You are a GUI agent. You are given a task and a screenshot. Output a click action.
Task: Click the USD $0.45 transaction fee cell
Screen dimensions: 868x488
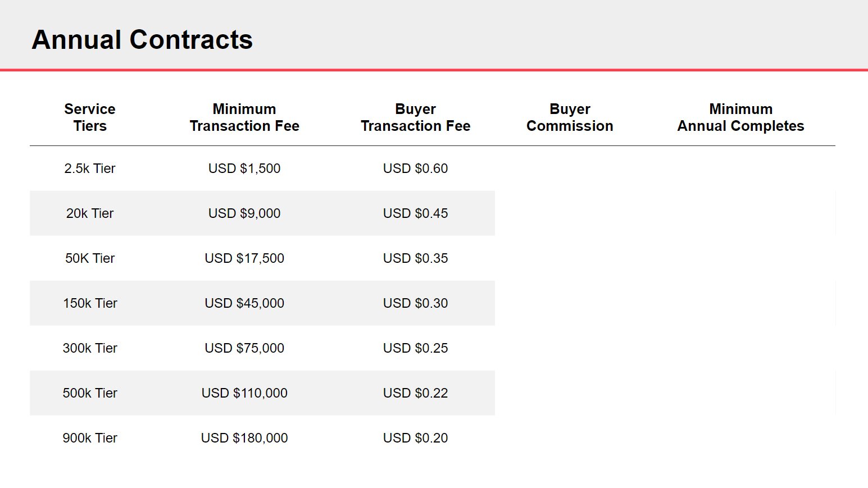[x=415, y=213]
